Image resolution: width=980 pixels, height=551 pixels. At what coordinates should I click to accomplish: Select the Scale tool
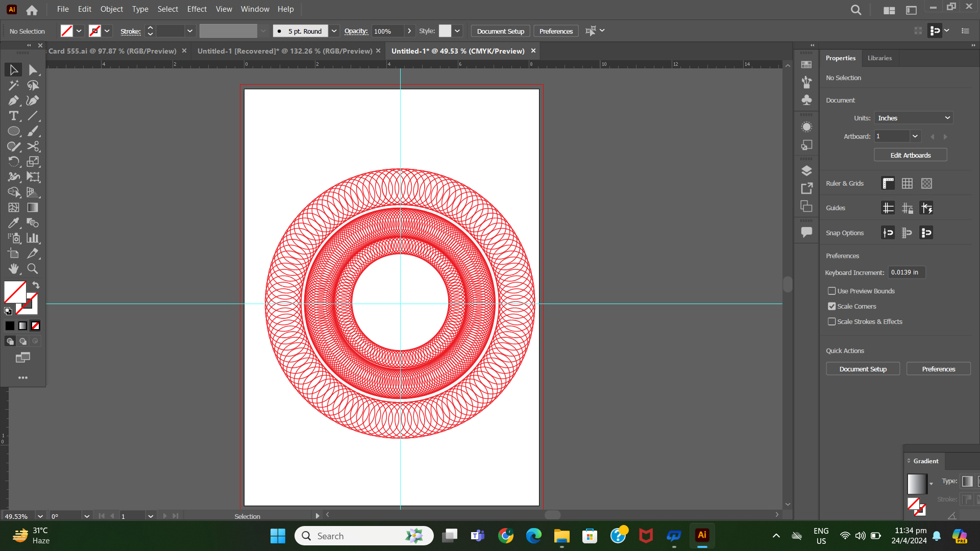tap(33, 162)
